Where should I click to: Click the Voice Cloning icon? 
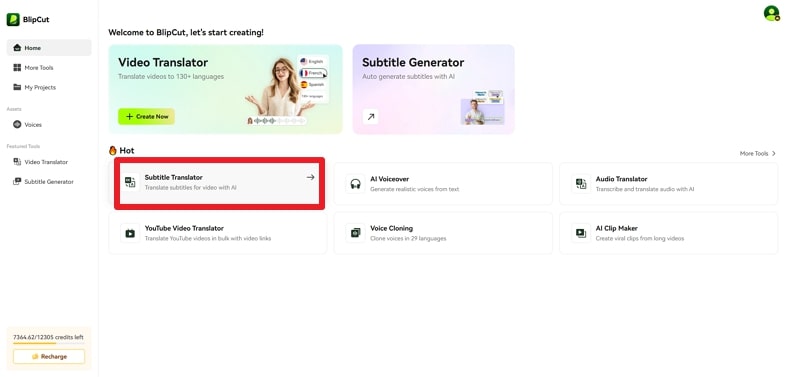(x=355, y=233)
